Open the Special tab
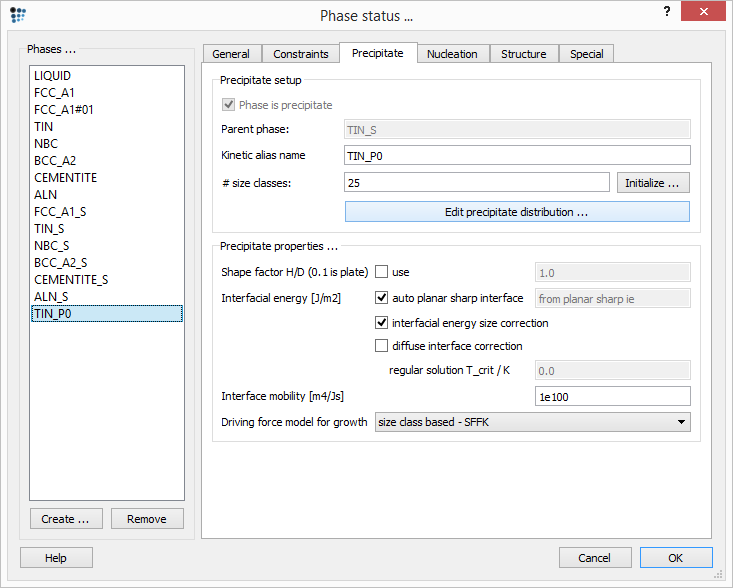Image resolution: width=733 pixels, height=588 pixels. 586,54
